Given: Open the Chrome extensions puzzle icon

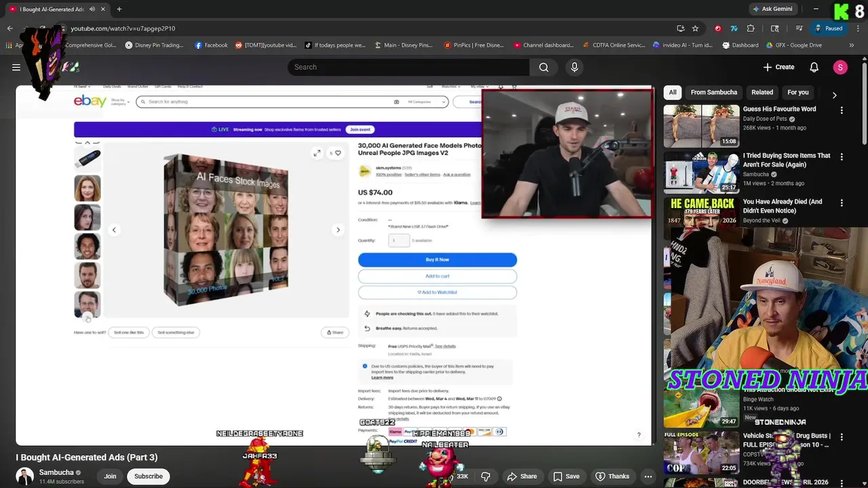Looking at the screenshot, I should coord(751,28).
